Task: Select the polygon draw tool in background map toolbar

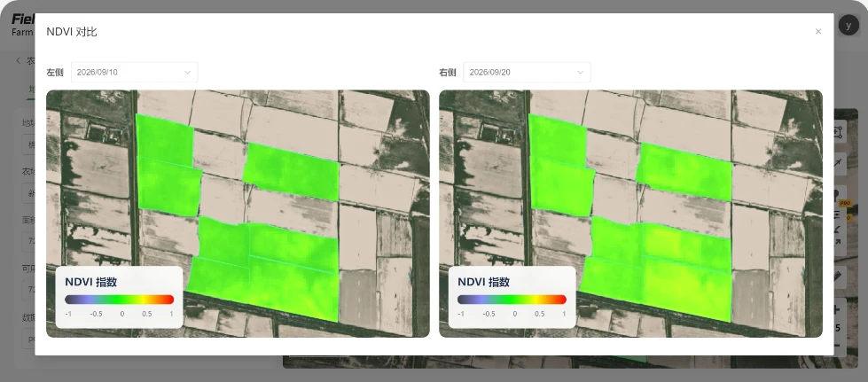Action: 838,132
